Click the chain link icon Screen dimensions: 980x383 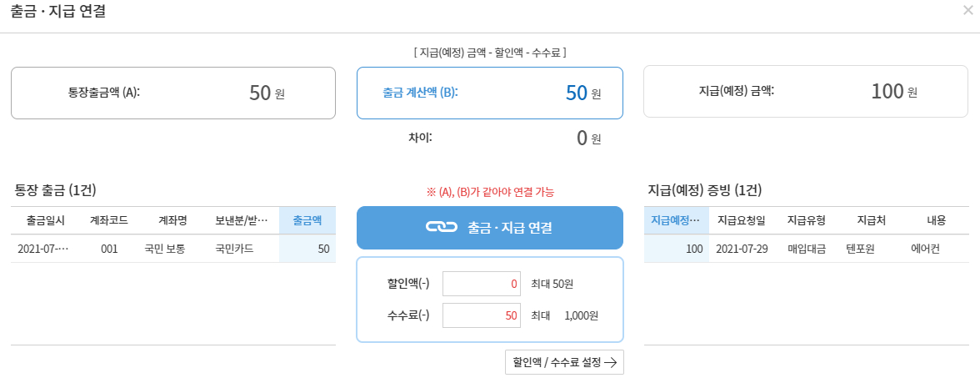(442, 228)
